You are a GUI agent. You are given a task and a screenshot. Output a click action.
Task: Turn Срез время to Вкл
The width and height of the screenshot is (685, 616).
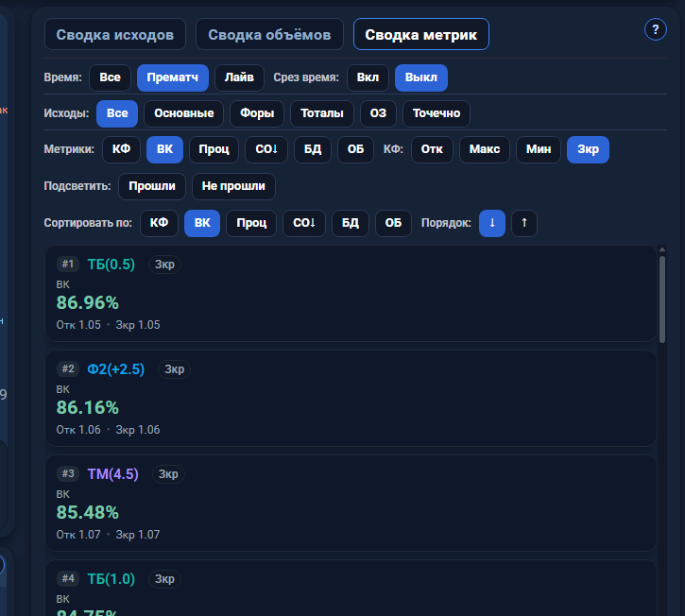pos(368,77)
